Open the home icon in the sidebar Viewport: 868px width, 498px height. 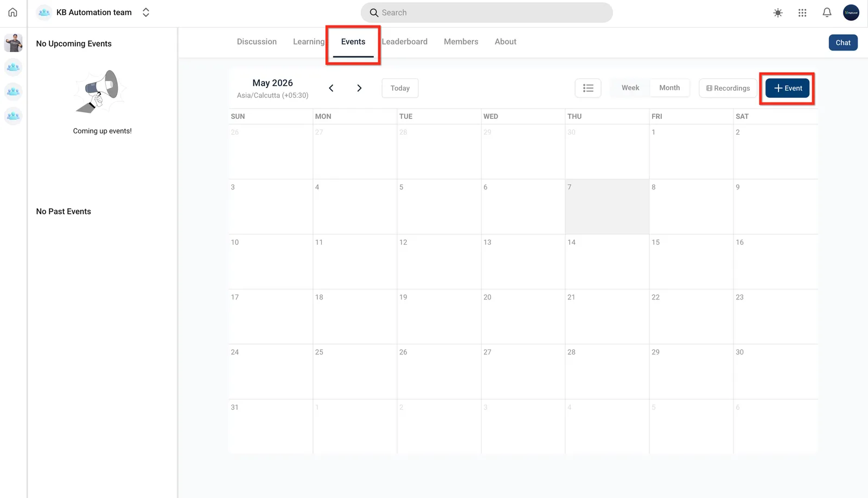(x=13, y=12)
